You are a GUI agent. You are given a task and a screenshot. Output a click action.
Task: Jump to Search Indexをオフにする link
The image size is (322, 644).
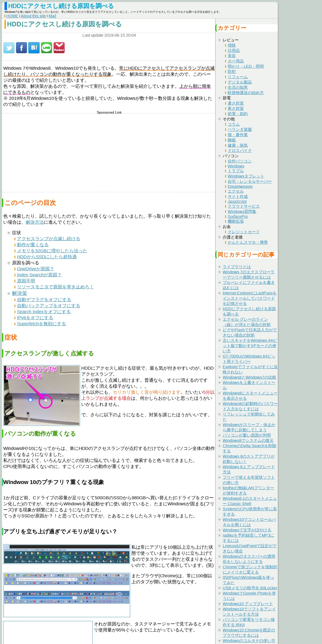pos(44,312)
